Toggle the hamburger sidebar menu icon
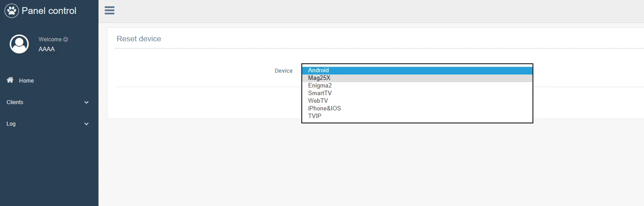Screen dimensions: 644x206 (109, 10)
